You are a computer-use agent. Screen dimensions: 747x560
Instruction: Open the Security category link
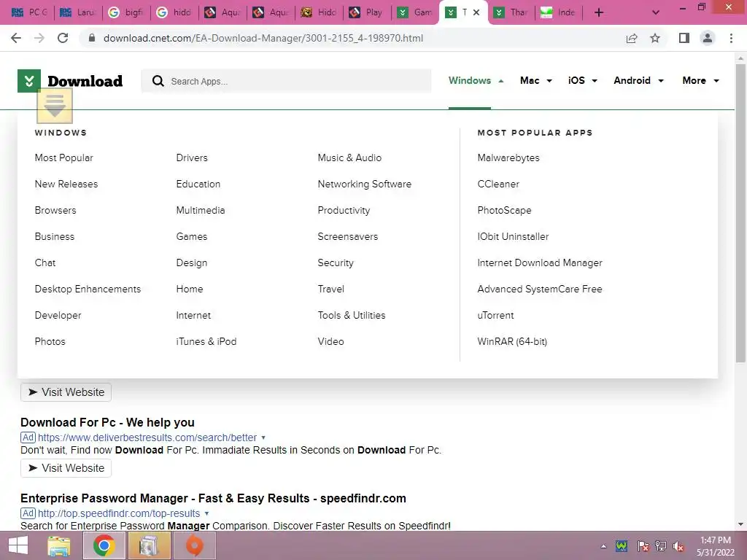(x=336, y=262)
